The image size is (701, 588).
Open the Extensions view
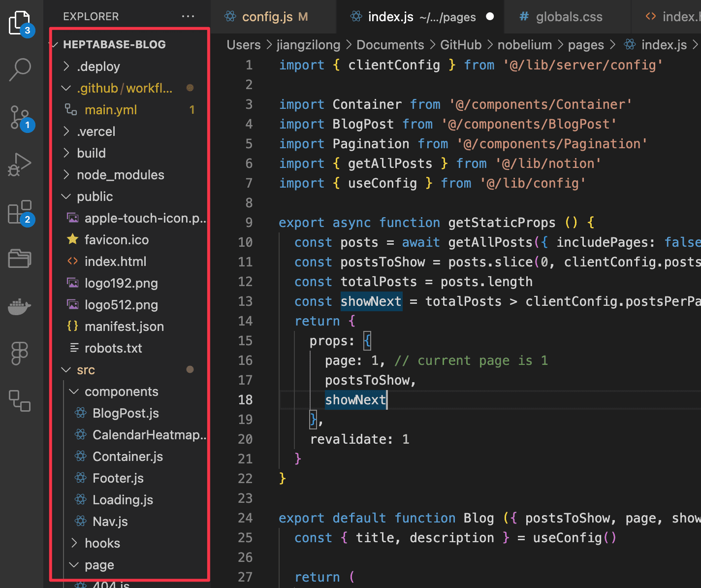point(20,212)
